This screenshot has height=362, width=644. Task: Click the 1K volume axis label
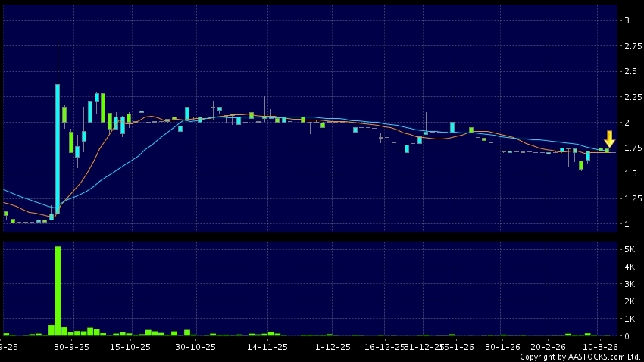point(629,319)
